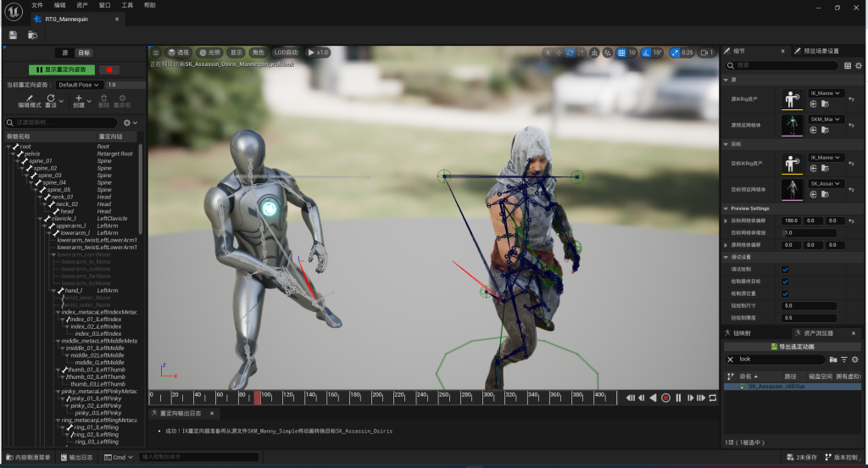This screenshot has width=868, height=468.
Task: Open the 资产 menu
Action: point(82,5)
